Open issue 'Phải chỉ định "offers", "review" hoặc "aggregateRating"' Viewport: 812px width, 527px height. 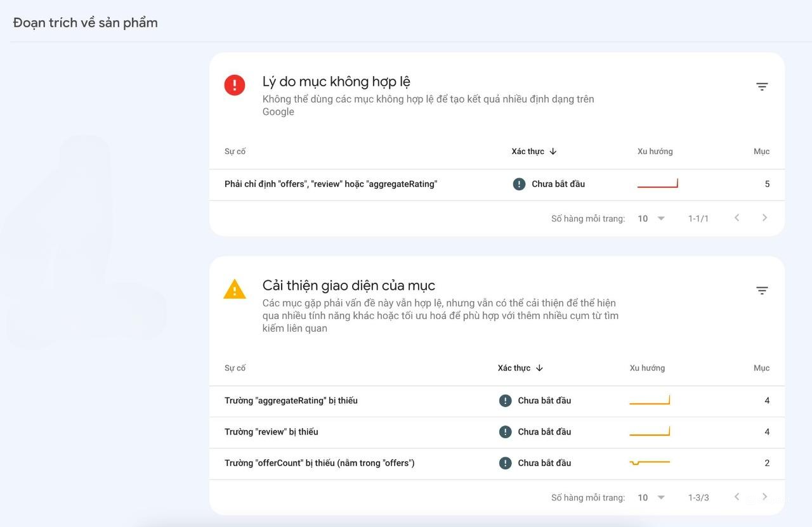pos(331,184)
